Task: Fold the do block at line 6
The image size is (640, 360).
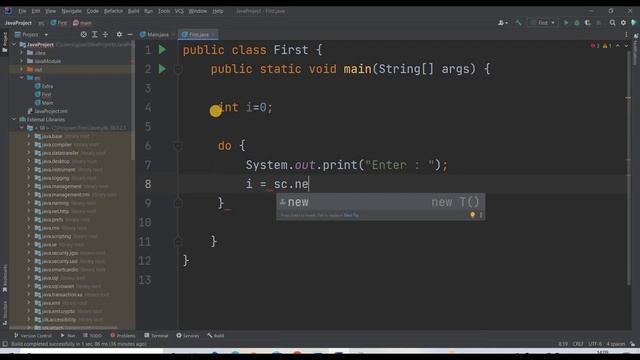Action: click(x=178, y=146)
